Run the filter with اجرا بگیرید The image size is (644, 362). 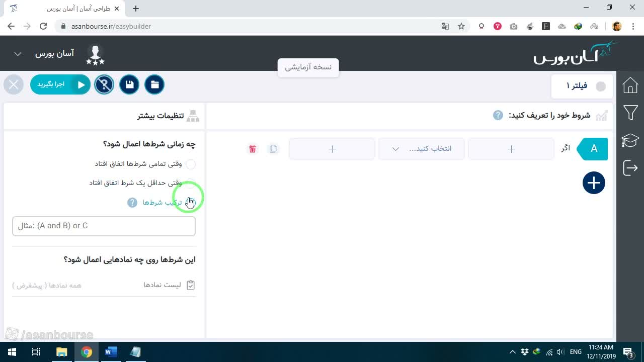coord(60,84)
